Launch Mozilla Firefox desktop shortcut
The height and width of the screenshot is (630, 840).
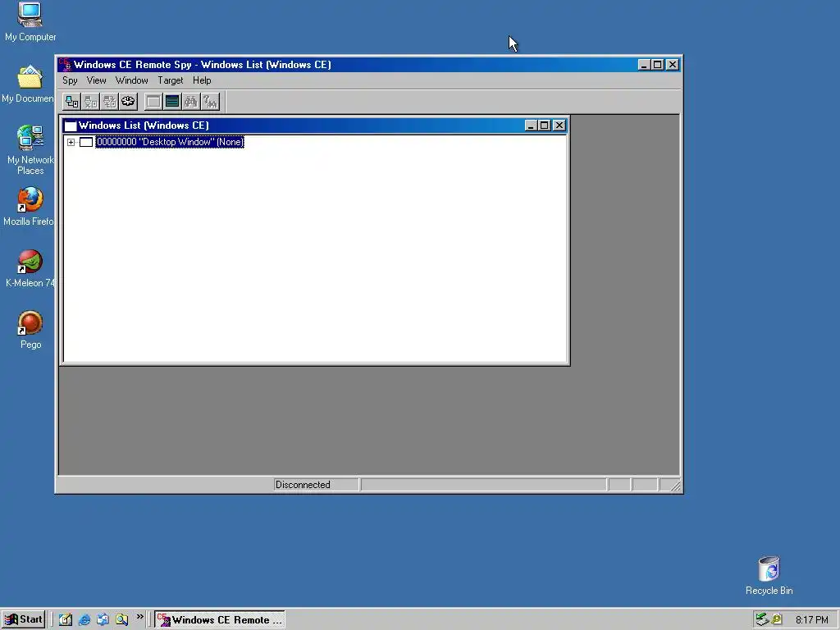tap(29, 207)
